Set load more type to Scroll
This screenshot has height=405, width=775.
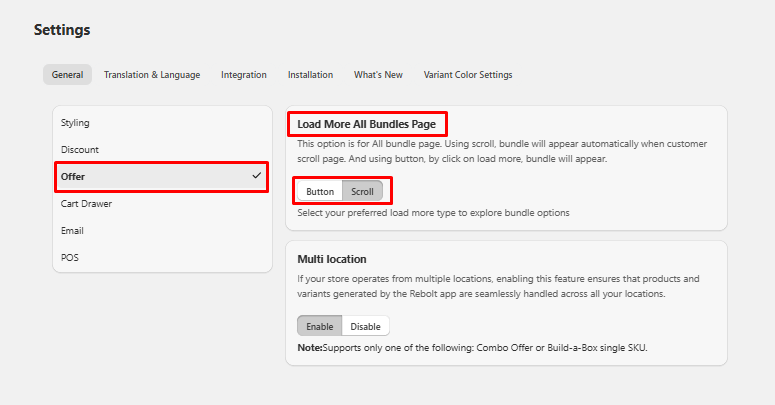click(x=362, y=191)
